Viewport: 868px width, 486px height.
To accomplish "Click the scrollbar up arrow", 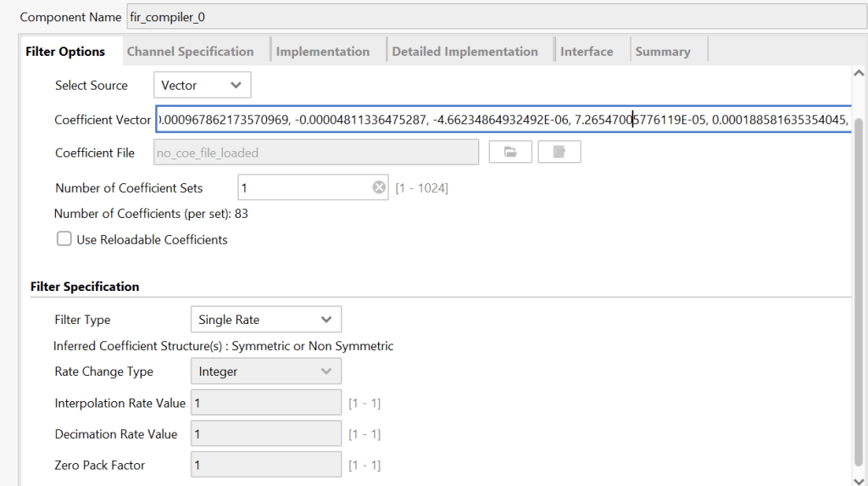I will point(858,75).
